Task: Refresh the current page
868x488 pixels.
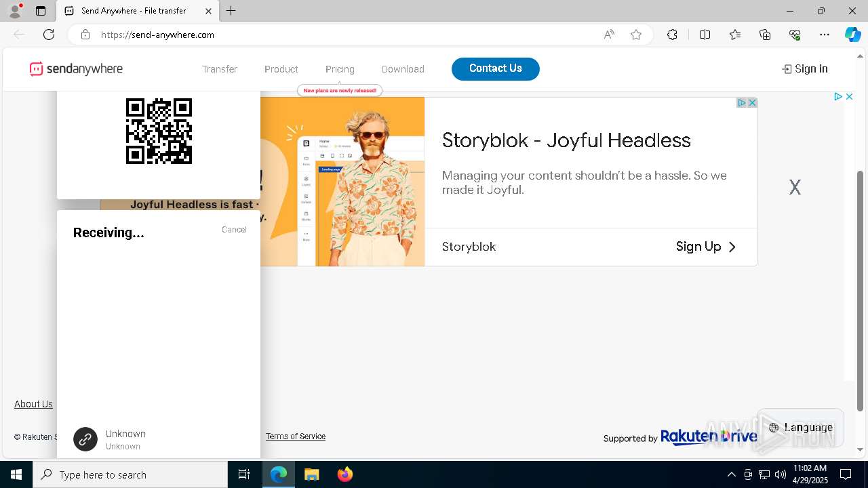Action: pyautogui.click(x=49, y=35)
